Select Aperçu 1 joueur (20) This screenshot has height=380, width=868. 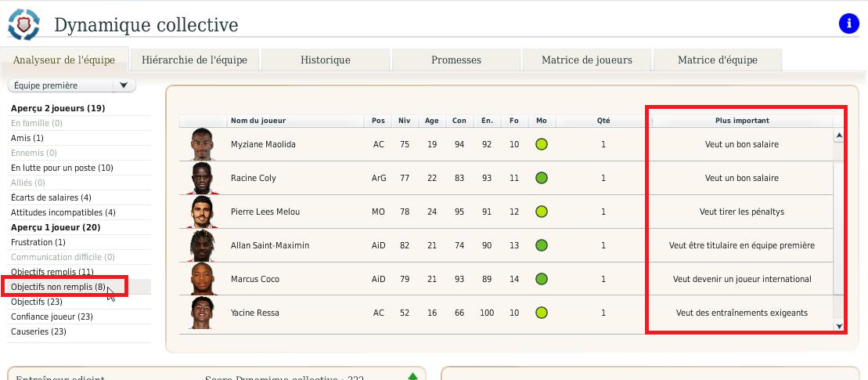pos(56,228)
